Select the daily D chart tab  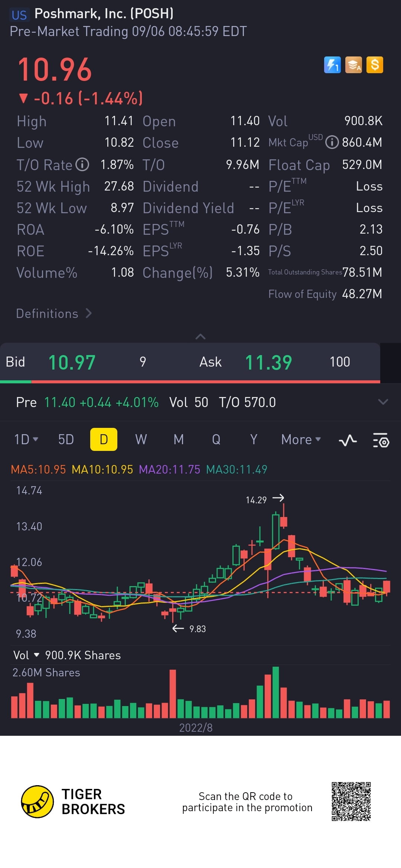point(104,439)
